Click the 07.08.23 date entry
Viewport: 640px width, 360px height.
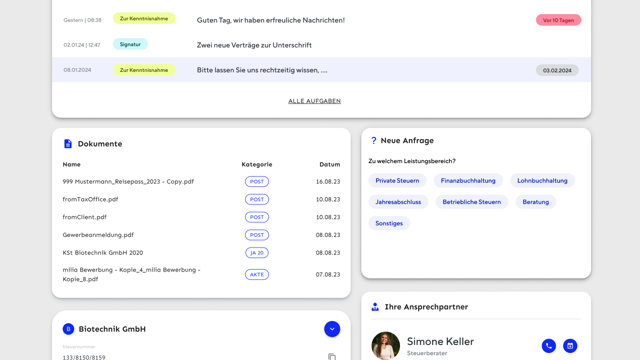(x=328, y=274)
